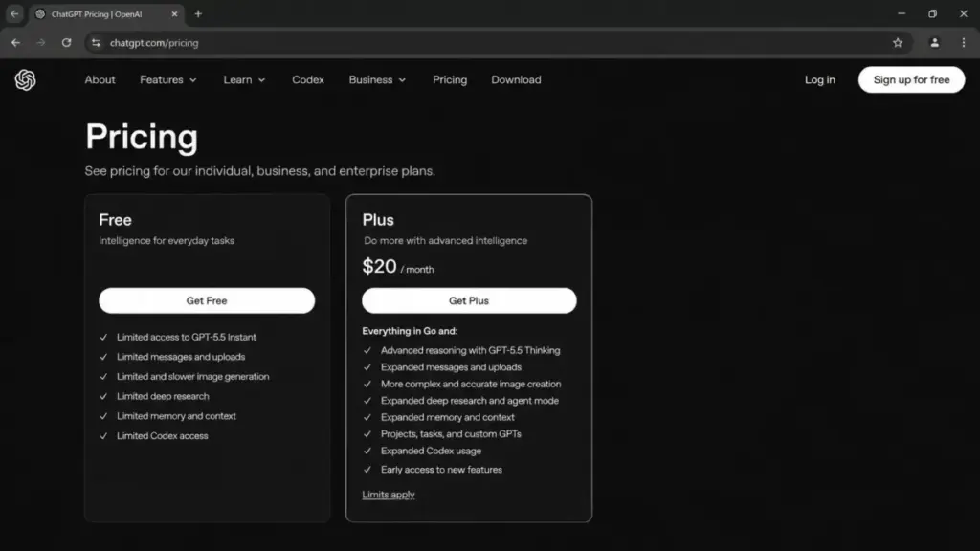The width and height of the screenshot is (980, 551).
Task: Click 'Limited access to GPT-5.5 Instant' text
Action: [x=187, y=337]
